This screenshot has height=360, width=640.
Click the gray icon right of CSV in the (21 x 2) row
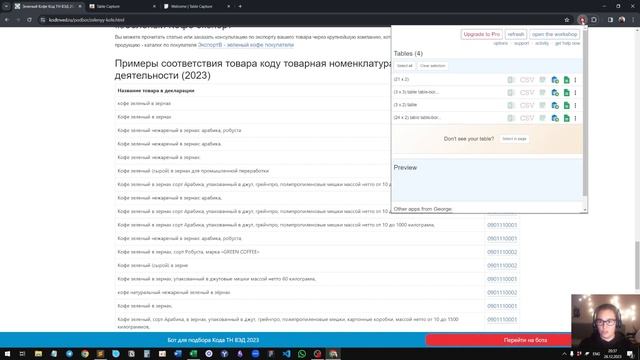click(x=542, y=80)
